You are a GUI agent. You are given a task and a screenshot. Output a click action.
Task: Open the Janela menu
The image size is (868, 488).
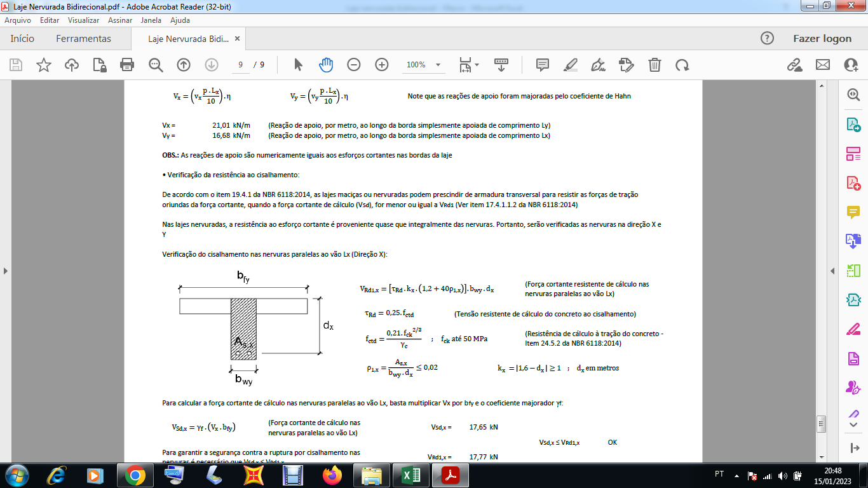tap(151, 20)
